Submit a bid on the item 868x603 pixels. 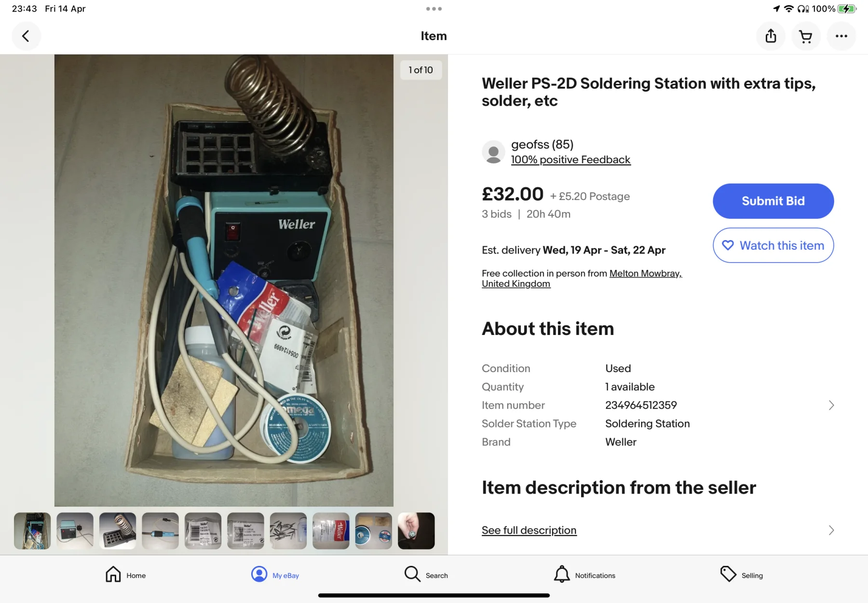pyautogui.click(x=773, y=201)
